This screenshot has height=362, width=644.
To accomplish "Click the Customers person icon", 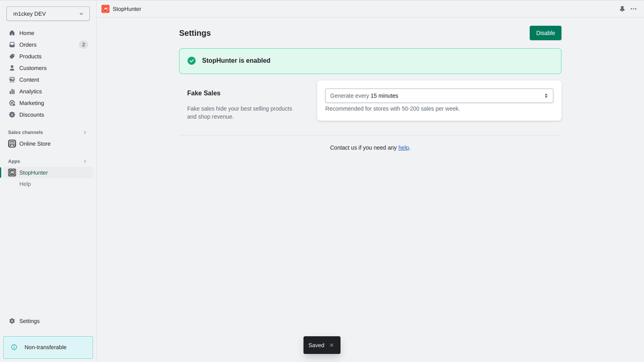I will coord(12,68).
